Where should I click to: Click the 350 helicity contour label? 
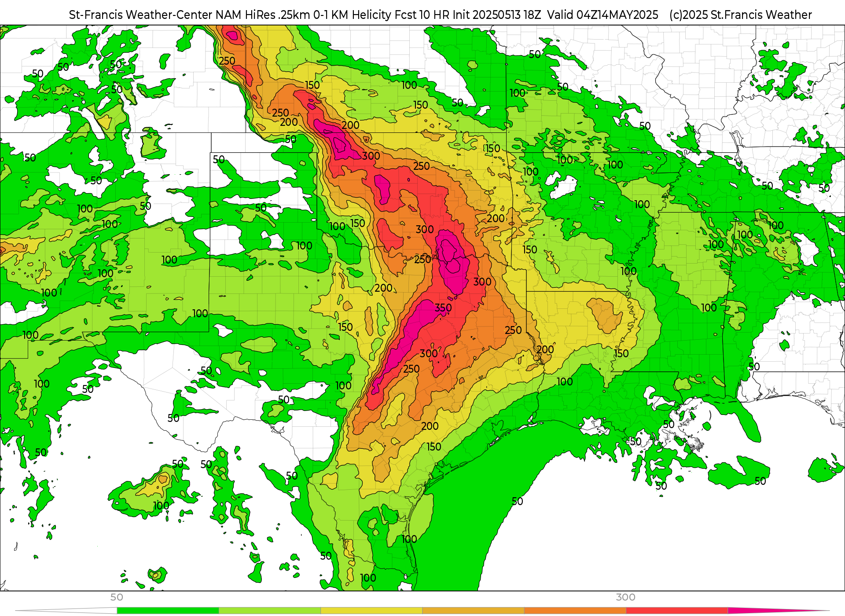[443, 308]
